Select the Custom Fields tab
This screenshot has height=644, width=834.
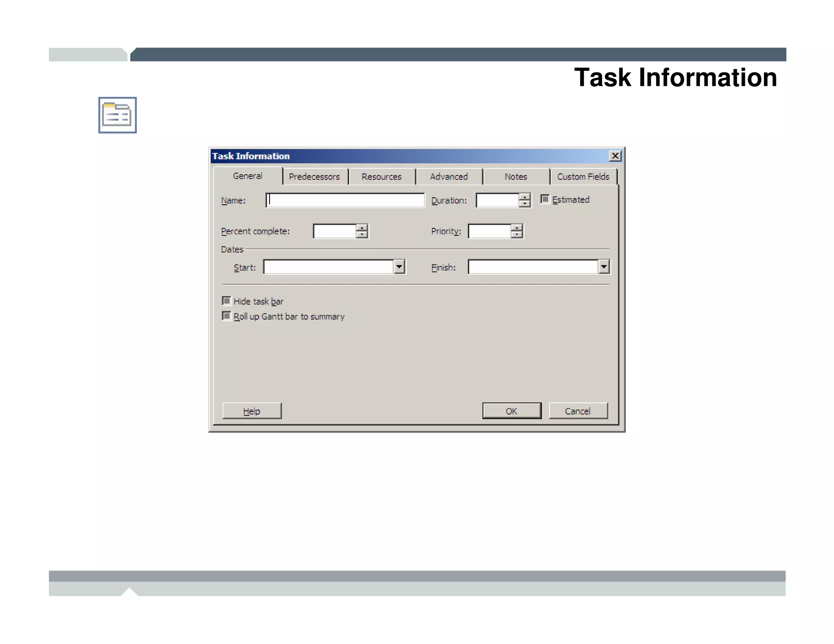583,177
